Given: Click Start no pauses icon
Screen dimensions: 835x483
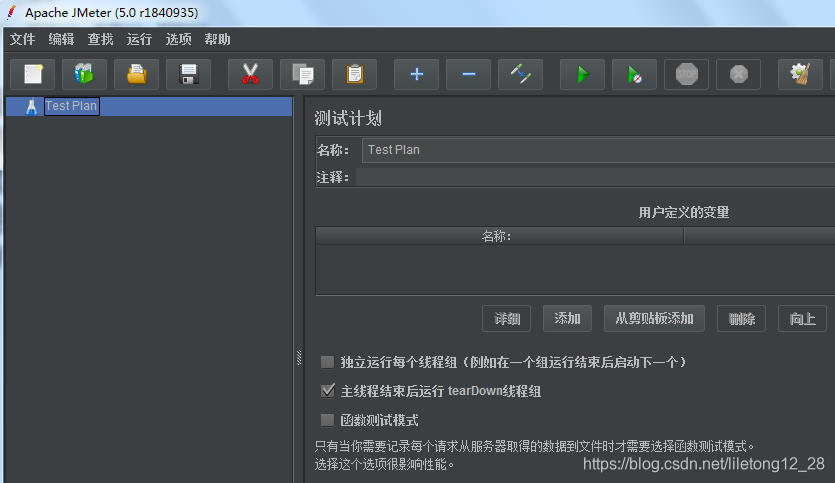Looking at the screenshot, I should pyautogui.click(x=634, y=74).
